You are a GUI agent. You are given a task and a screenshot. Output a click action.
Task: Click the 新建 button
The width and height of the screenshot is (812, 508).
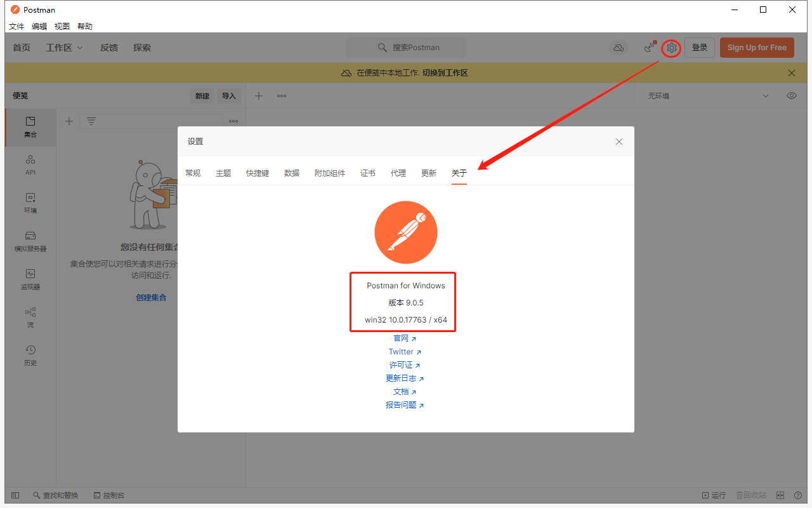(202, 96)
